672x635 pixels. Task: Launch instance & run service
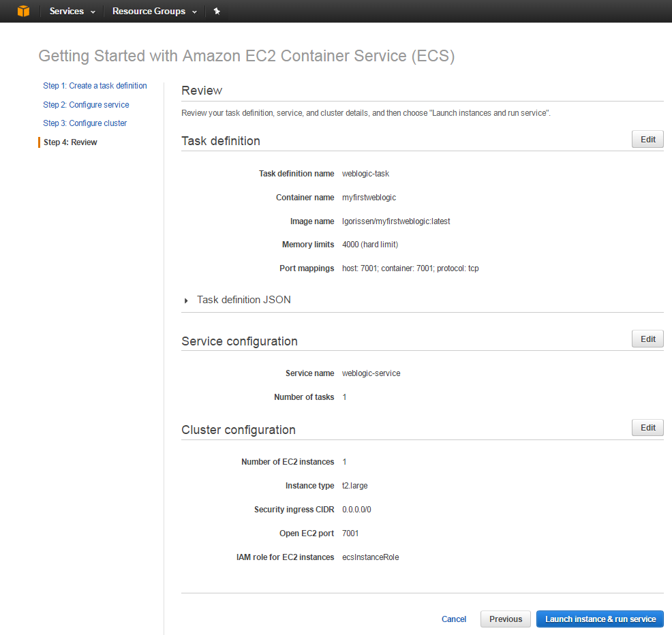coord(600,619)
